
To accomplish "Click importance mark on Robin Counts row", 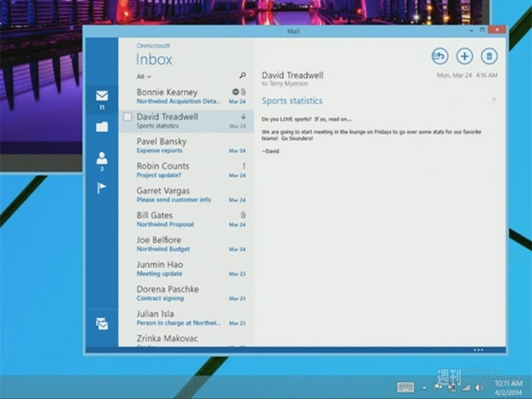I will [x=244, y=166].
